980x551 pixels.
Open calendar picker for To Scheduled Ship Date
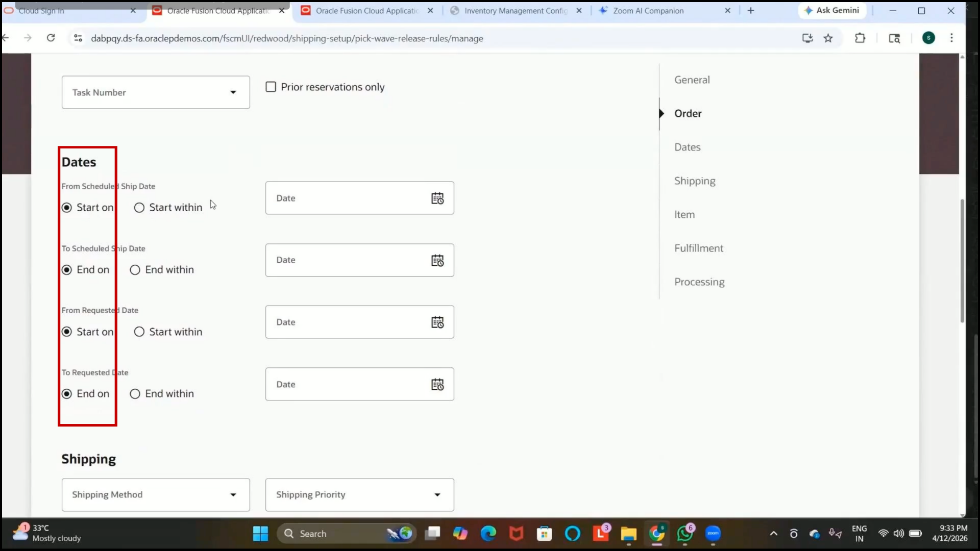[437, 261]
